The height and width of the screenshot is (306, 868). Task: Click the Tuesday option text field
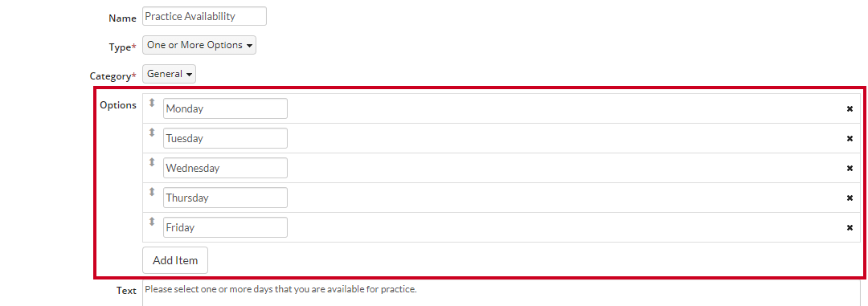click(225, 138)
